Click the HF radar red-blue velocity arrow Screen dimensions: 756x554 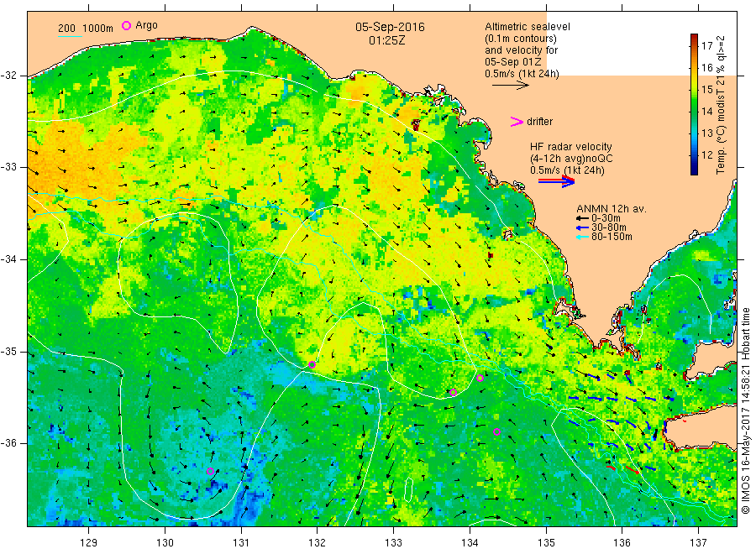[x=556, y=181]
